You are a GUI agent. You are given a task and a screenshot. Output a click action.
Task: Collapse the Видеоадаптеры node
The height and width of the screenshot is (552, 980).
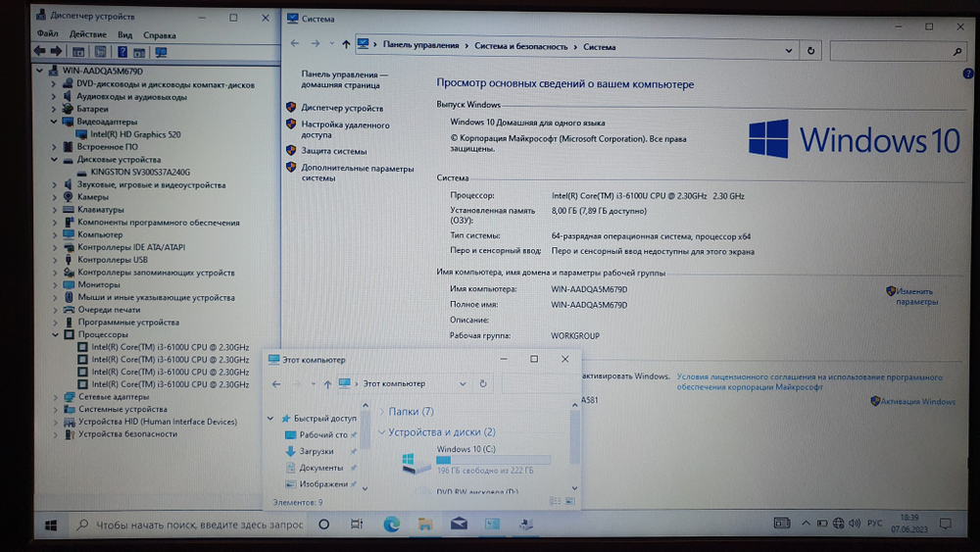(54, 122)
